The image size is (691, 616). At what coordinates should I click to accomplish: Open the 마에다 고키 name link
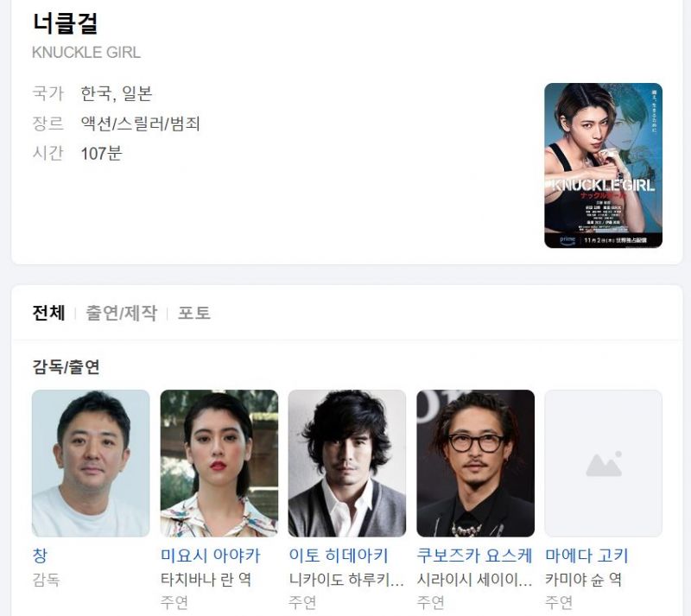click(x=586, y=556)
